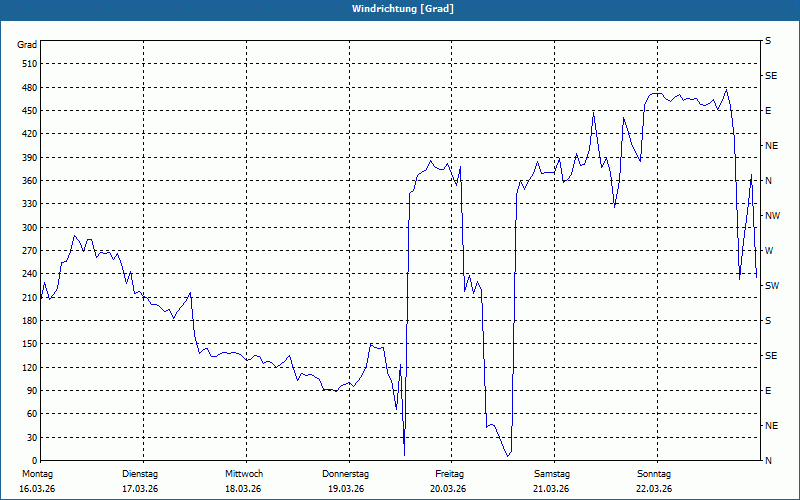
Task: Click the 510 y-axis value
Action: coord(30,64)
